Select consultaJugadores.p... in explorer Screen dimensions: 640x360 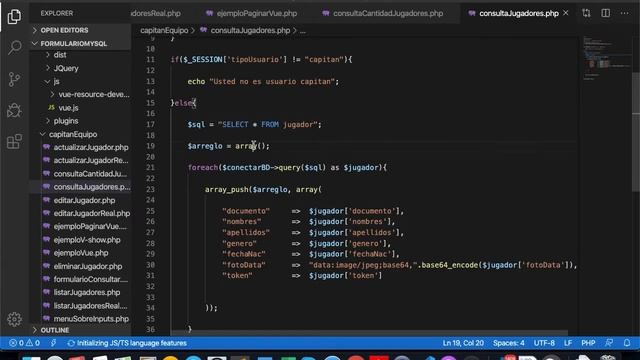pos(92,187)
